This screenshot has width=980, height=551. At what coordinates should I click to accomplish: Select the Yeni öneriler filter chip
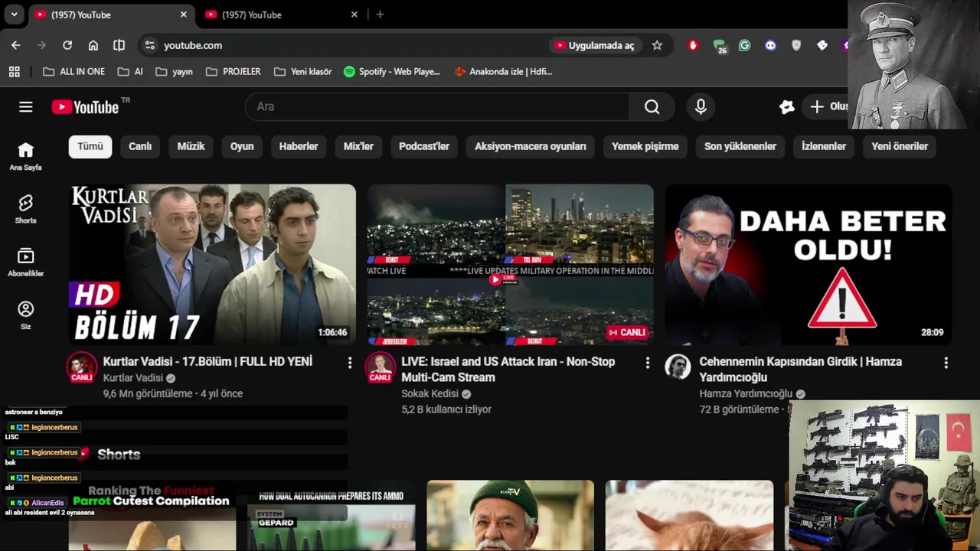(900, 146)
